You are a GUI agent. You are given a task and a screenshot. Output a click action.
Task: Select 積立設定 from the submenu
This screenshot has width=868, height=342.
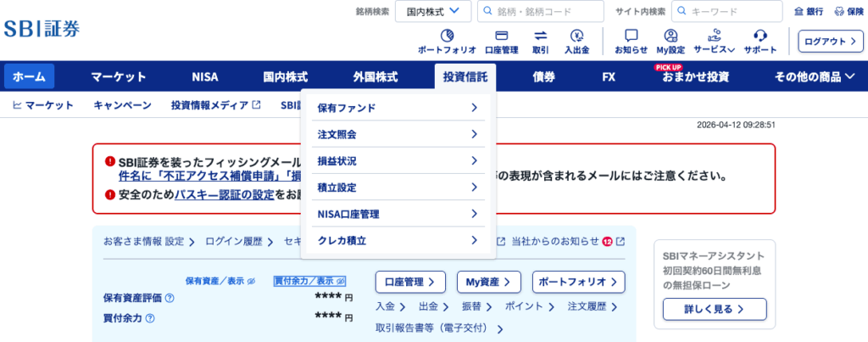click(x=398, y=188)
